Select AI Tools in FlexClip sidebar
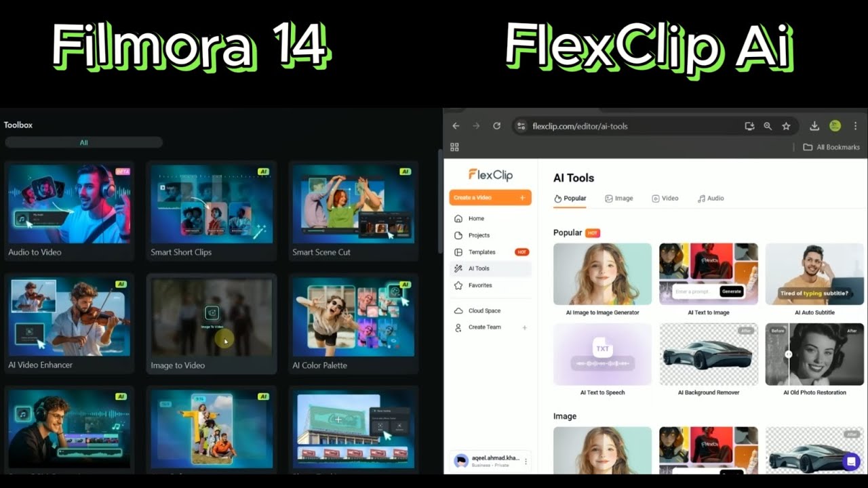Image resolution: width=868 pixels, height=488 pixels. point(490,268)
